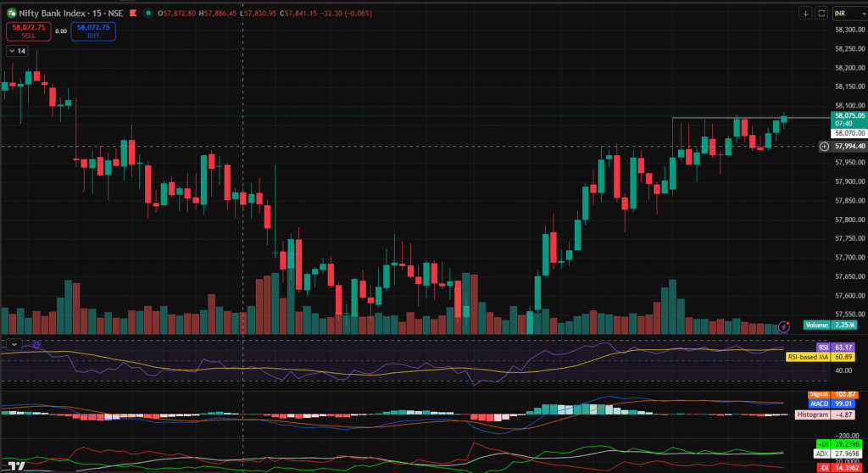This screenshot has width=868, height=473.
Task: Click the square bracket icon beside INR
Action: tap(821, 13)
